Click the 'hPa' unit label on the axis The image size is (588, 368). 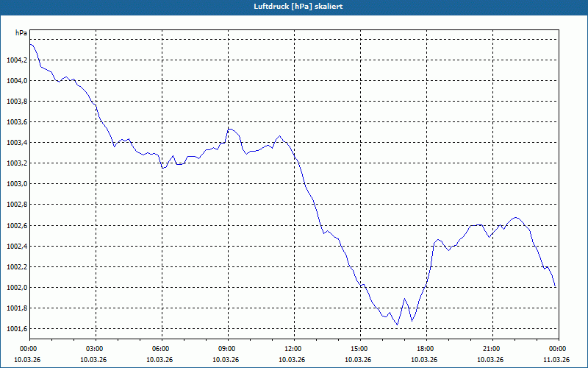coord(21,32)
